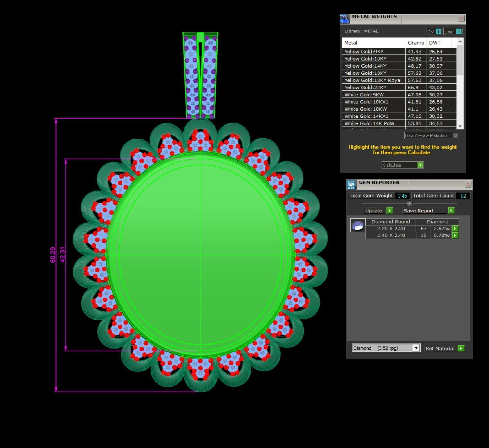This screenshot has width=489, height=448.
Task: Click the round diamond gem thumbnail
Action: (x=358, y=225)
